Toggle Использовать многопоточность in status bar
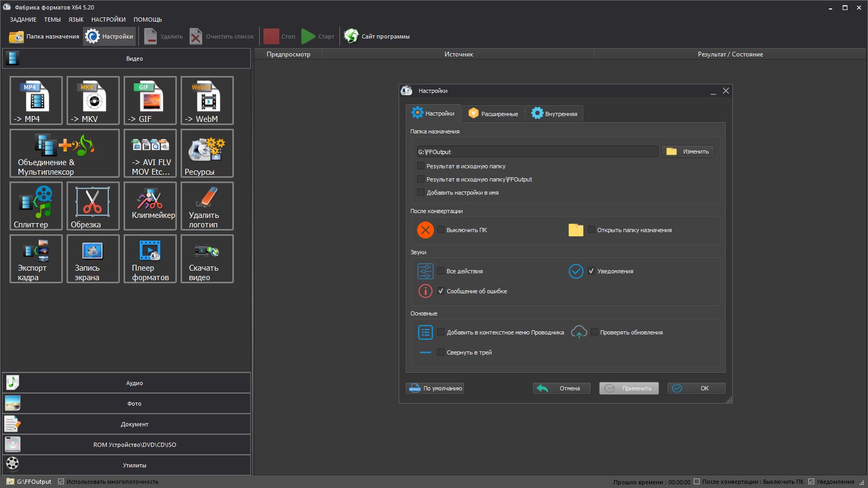 (61, 482)
